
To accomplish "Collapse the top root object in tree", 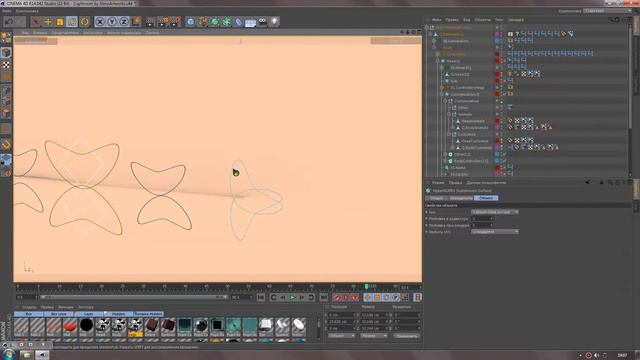I will [x=427, y=28].
